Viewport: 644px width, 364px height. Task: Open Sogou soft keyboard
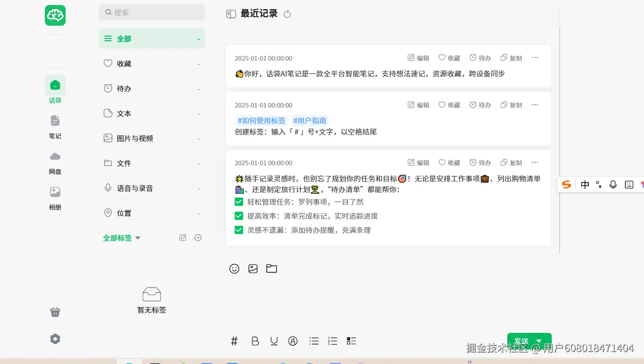coord(629,185)
